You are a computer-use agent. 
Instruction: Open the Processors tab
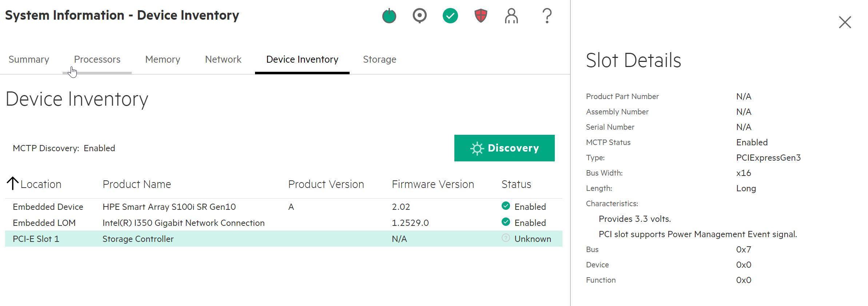[x=97, y=59]
